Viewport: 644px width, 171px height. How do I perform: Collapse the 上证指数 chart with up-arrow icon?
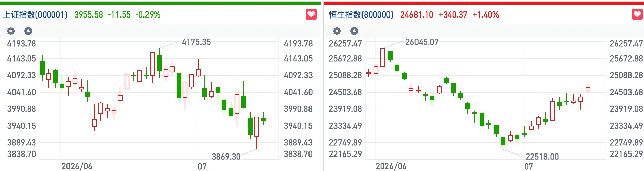[28, 31]
